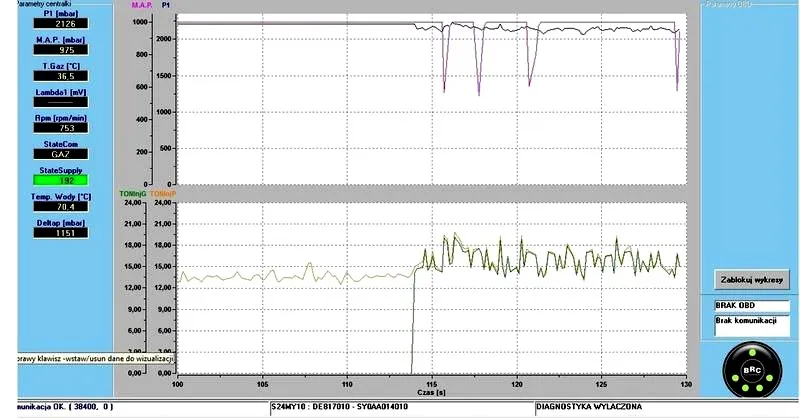The width and height of the screenshot is (800, 418).
Task: Click the empty Lambda1 [mV] field
Action: (x=61, y=102)
